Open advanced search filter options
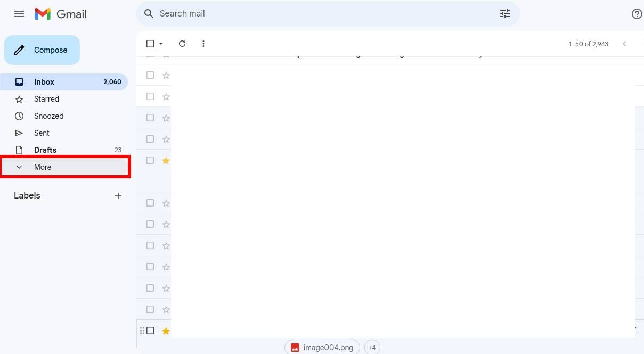The width and height of the screenshot is (644, 354). [x=504, y=13]
